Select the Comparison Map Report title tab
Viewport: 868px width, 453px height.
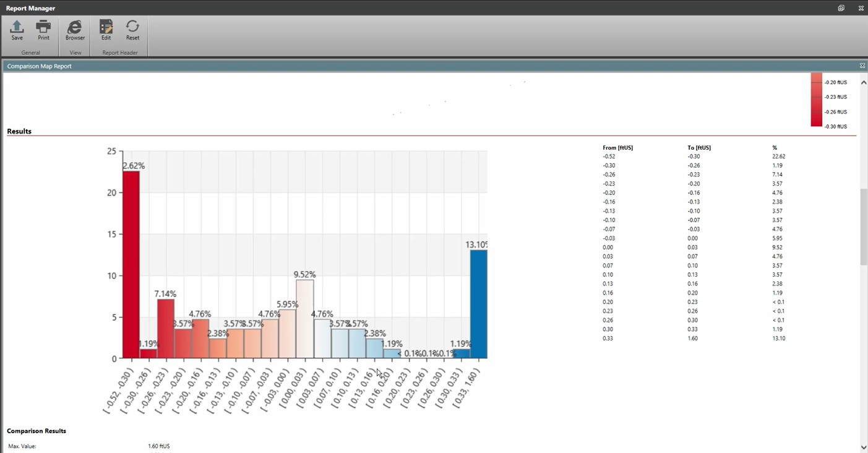40,66
